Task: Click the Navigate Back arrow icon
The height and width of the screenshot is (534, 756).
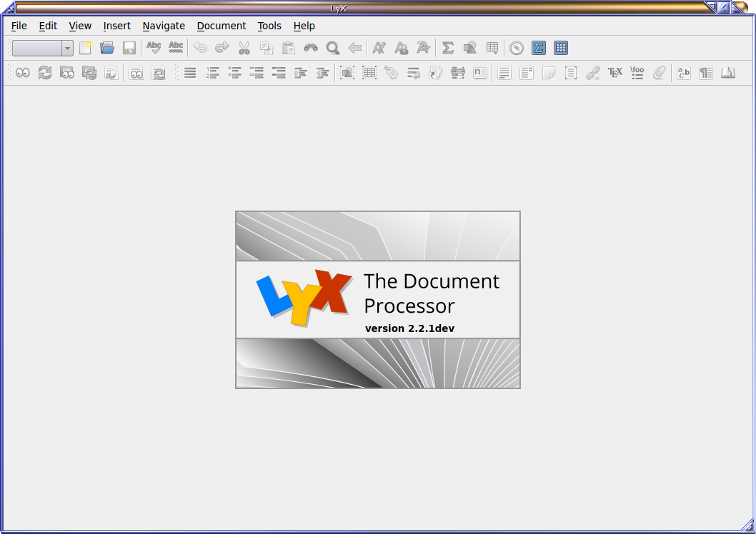Action: coord(355,48)
